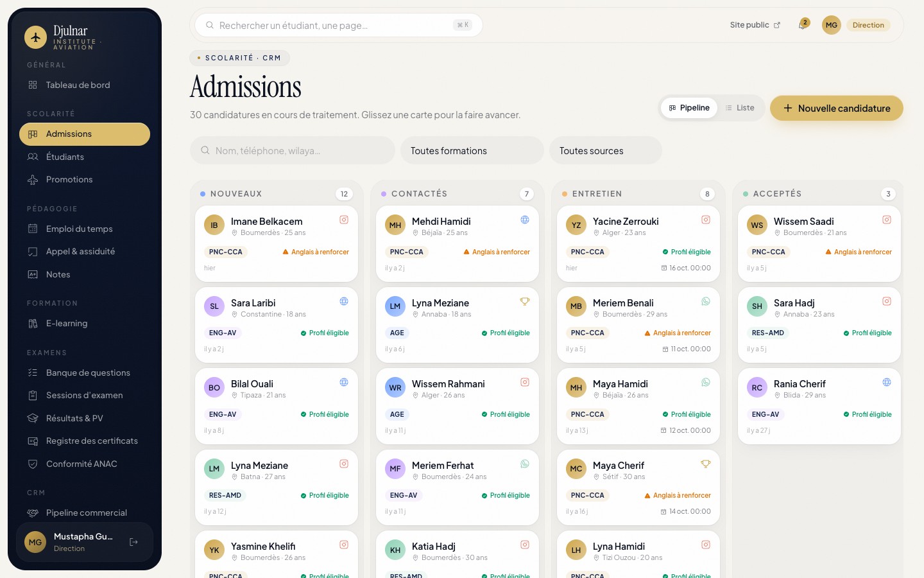Viewport: 924px width, 578px height.
Task: Click Nouvelle candidature button
Action: [x=837, y=108]
